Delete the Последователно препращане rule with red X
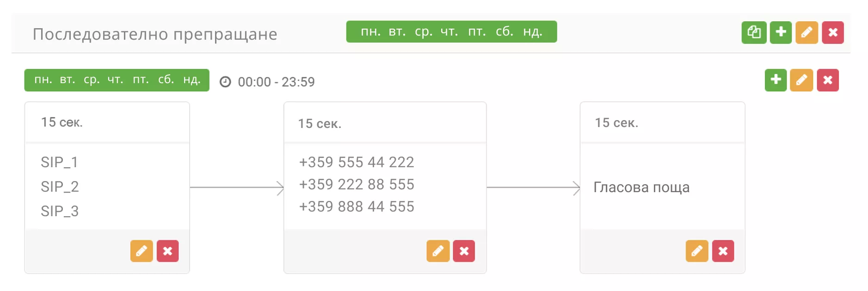 (x=833, y=32)
